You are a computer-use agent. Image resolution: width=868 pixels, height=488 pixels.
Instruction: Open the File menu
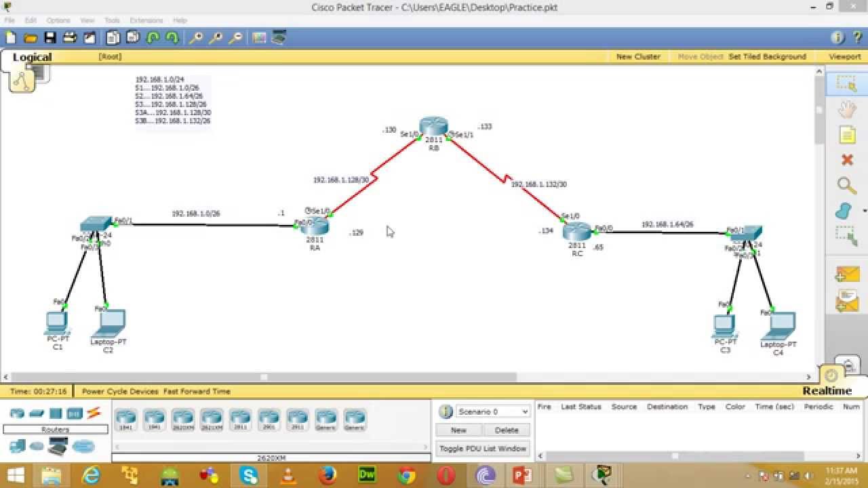pos(9,20)
